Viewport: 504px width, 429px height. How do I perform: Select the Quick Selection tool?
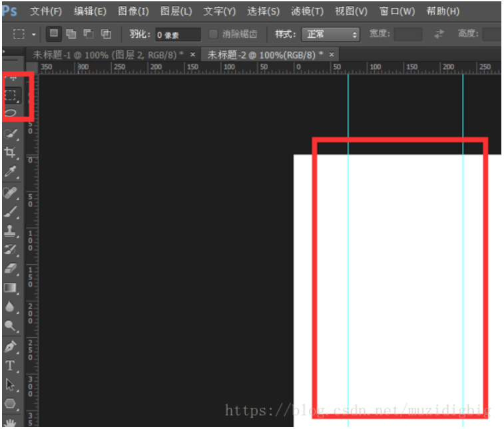coord(11,134)
